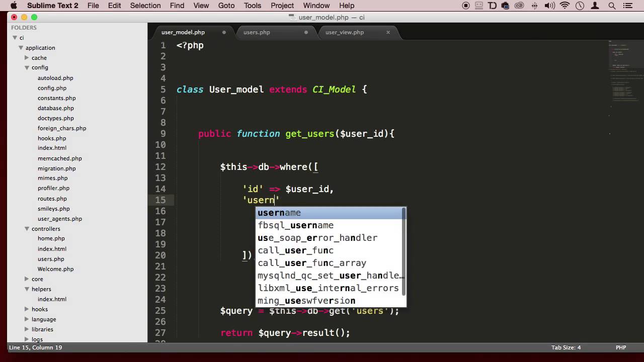Collapse the config folder
The width and height of the screenshot is (644, 362).
pos(27,67)
